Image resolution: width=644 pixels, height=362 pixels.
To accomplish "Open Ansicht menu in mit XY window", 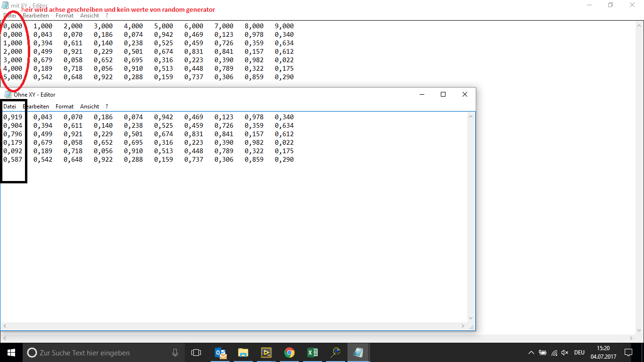I will pyautogui.click(x=90, y=15).
